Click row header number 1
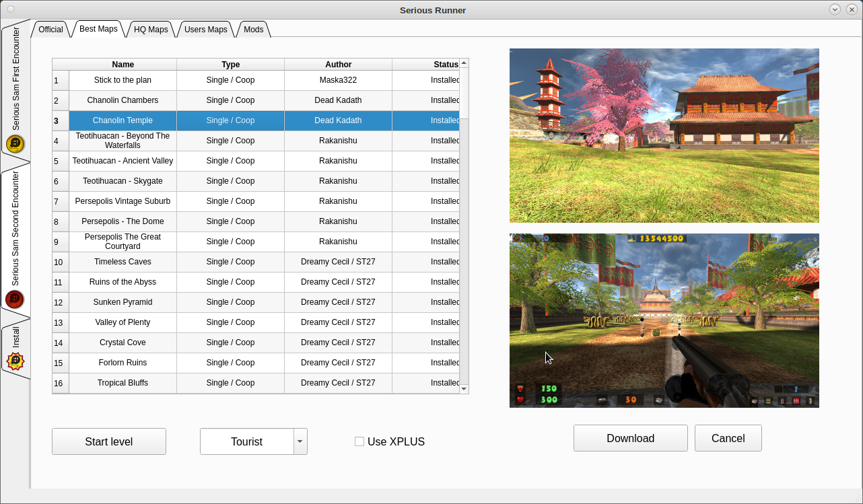Screen dimensions: 863x504 61,81
